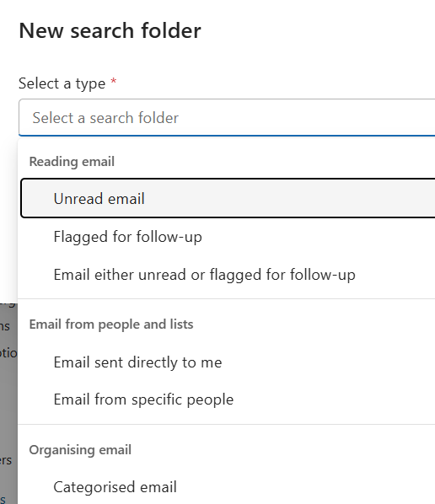Select Email sent directly to me
435x504 pixels.
(228, 362)
